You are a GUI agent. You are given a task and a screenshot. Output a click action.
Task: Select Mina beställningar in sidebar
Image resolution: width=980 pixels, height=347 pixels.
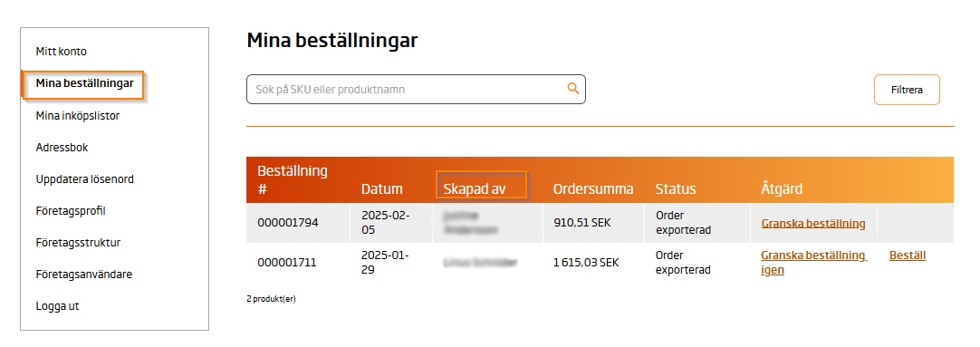coord(84,83)
